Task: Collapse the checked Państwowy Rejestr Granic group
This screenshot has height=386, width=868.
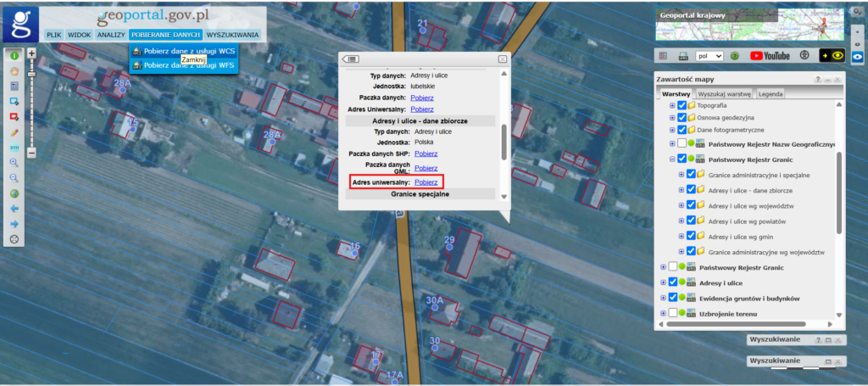Action: 672,159
